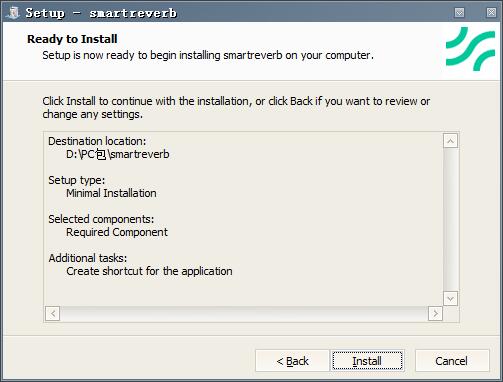The height and width of the screenshot is (382, 503).
Task: Click the Install button
Action: [x=367, y=361]
